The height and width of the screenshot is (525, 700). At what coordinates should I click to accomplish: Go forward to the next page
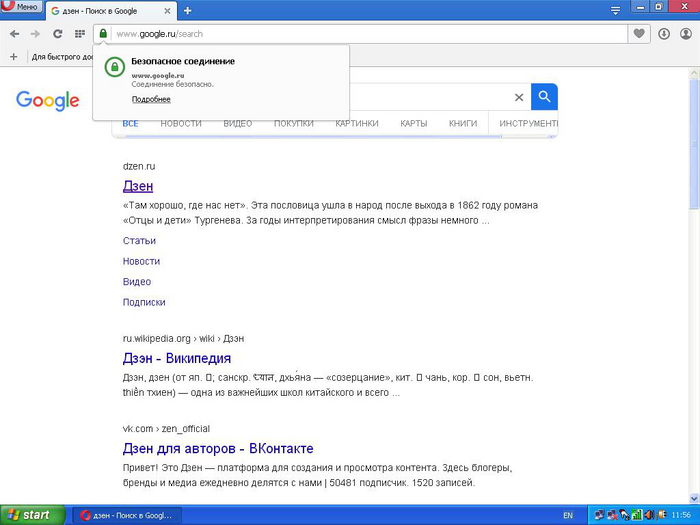(x=35, y=34)
